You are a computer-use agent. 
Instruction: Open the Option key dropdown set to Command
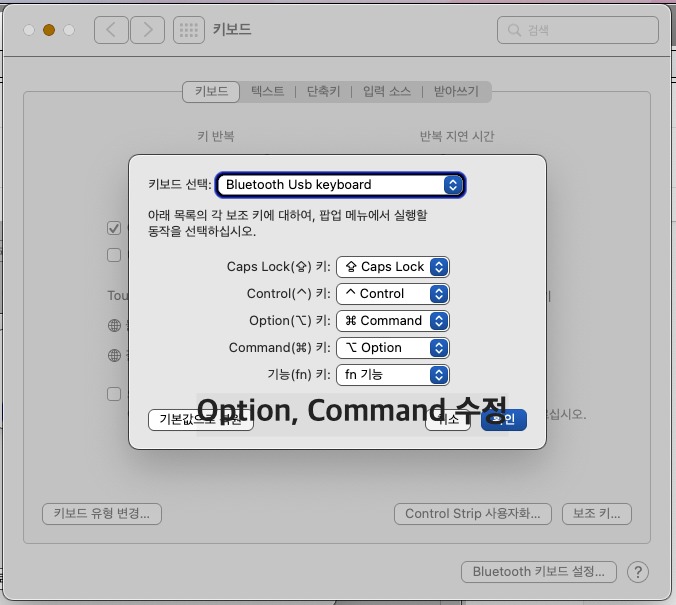click(x=393, y=321)
